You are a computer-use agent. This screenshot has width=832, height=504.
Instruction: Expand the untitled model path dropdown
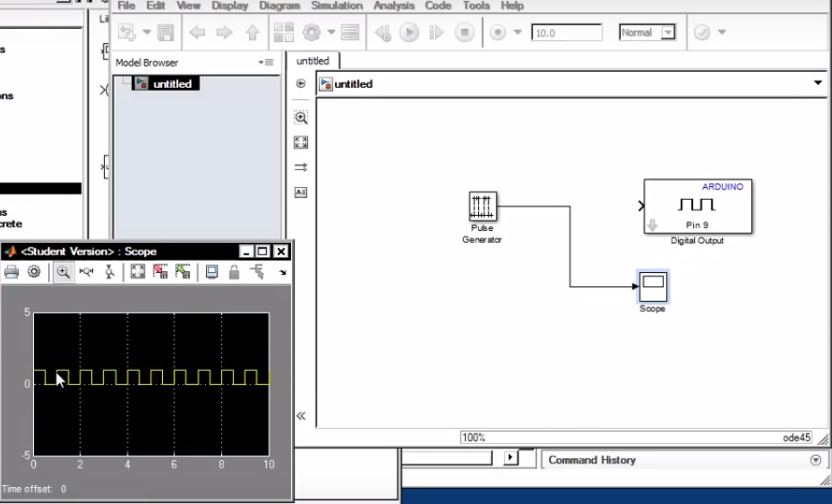point(818,83)
